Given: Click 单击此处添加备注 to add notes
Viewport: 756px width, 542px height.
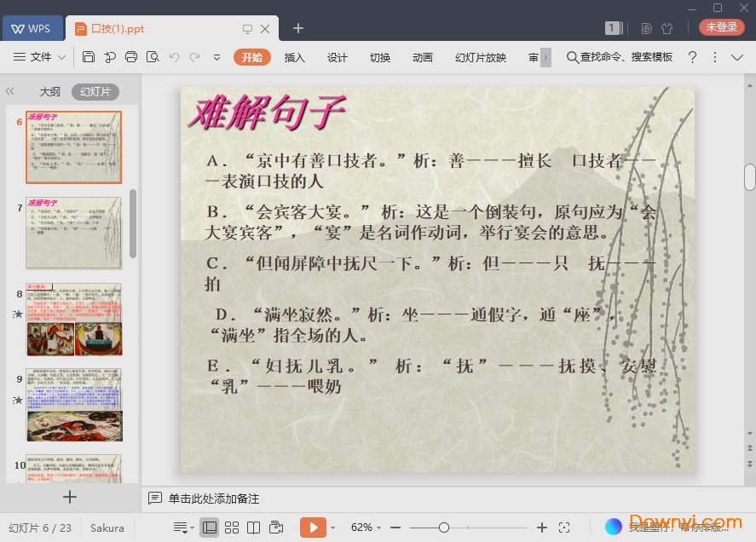Looking at the screenshot, I should [213, 499].
